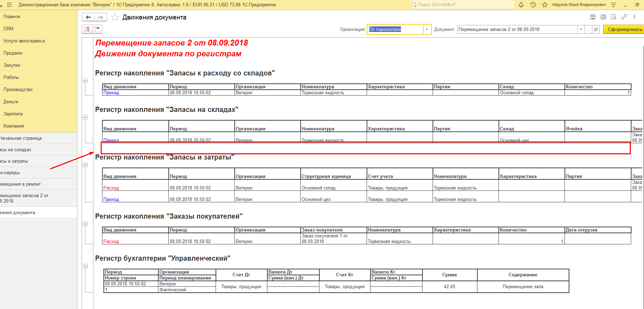The width and height of the screenshot is (644, 309).
Task: Open the history clock icon
Action: [x=533, y=5]
